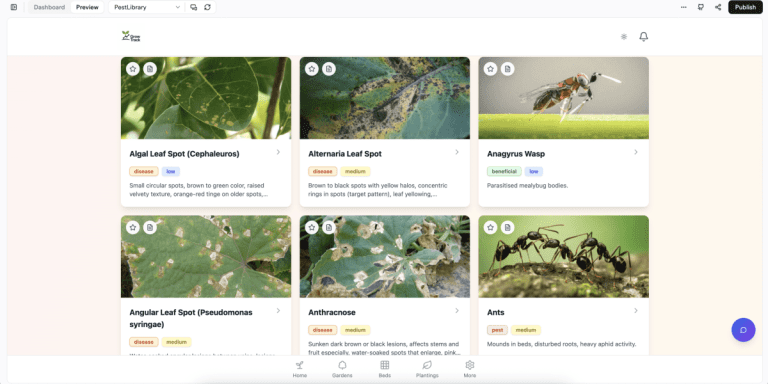The width and height of the screenshot is (768, 384).
Task: Click pest tag on Ants card
Action: (x=497, y=330)
